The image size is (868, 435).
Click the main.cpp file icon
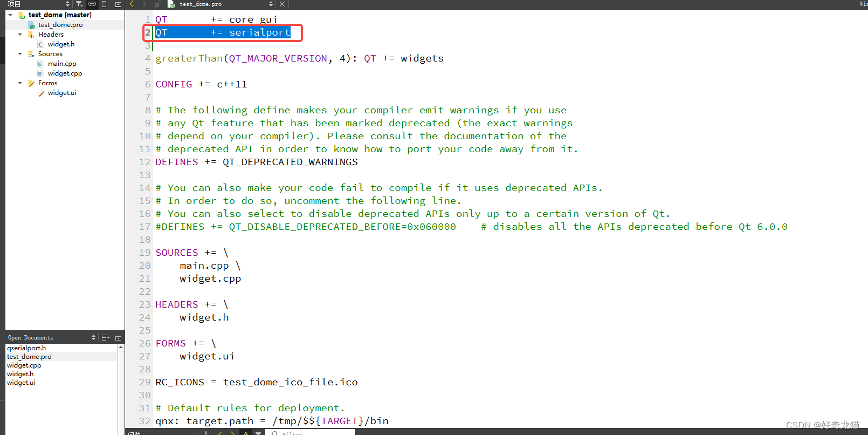point(41,64)
